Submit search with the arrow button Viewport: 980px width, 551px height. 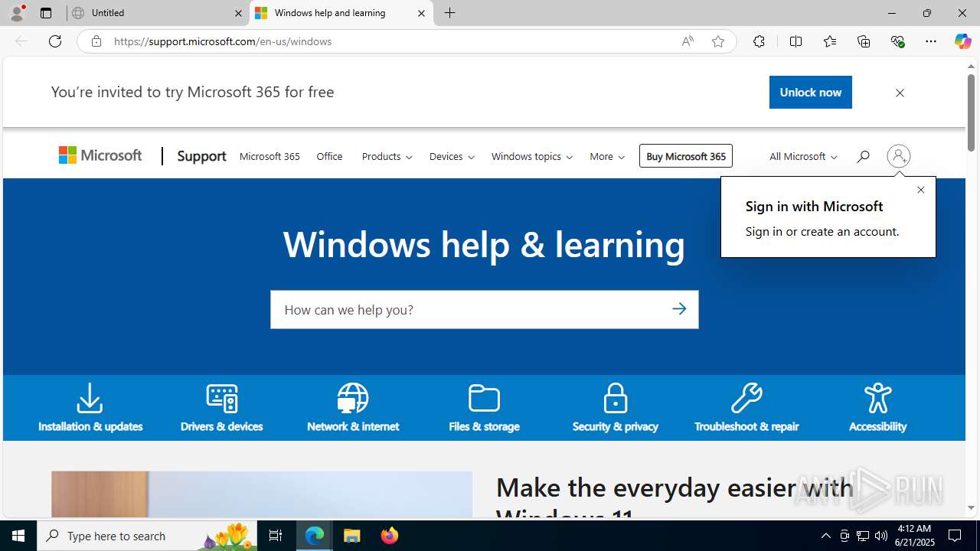tap(679, 309)
